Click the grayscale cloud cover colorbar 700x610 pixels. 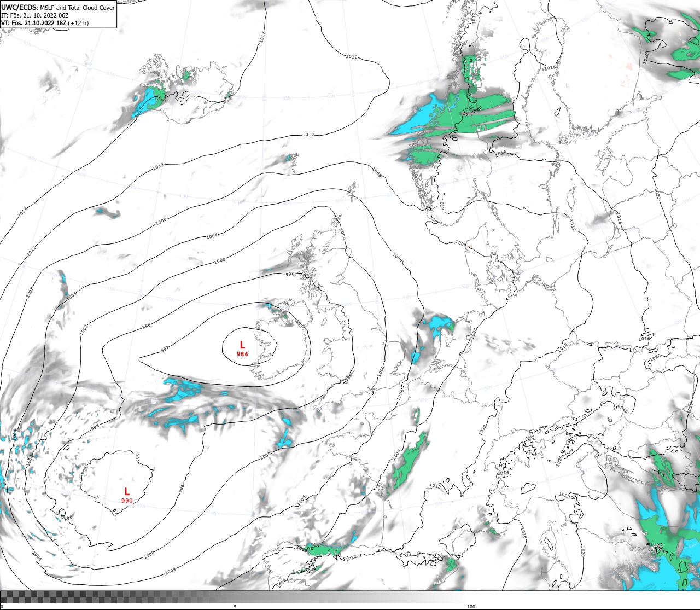coord(350,597)
